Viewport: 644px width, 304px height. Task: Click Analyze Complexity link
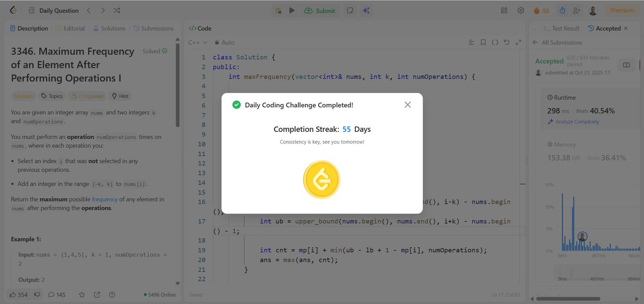click(x=573, y=122)
